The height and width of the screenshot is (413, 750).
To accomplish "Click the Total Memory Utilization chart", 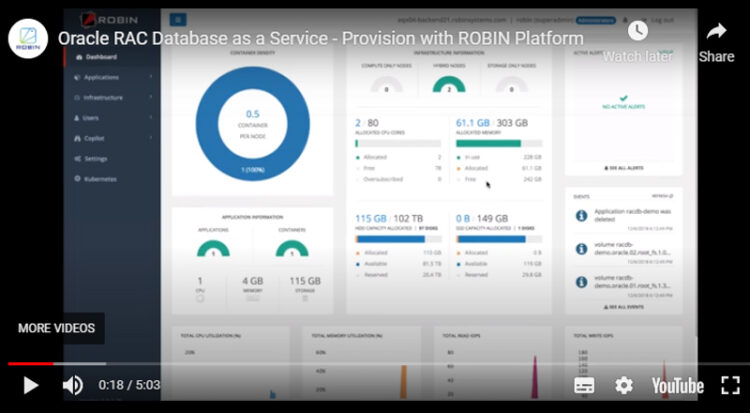I will click(362, 364).
